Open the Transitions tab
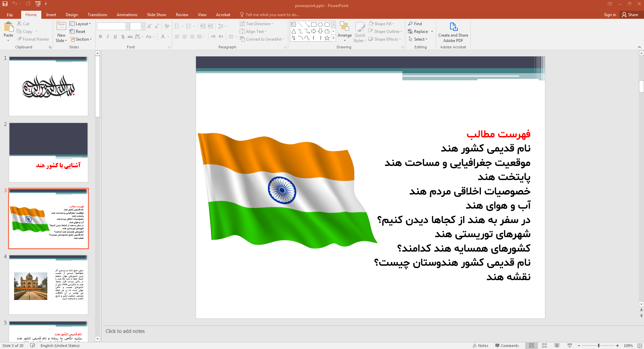Screen dimensions: 644x349 pyautogui.click(x=97, y=15)
